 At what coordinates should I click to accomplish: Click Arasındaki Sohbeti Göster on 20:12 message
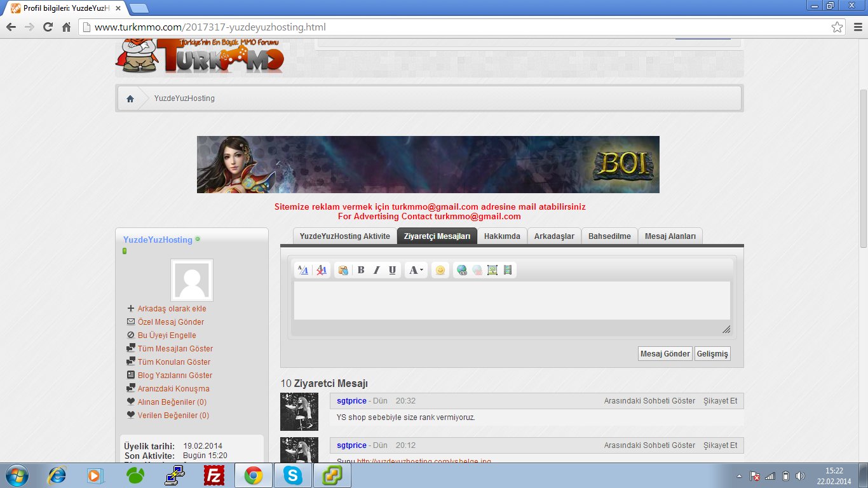(x=649, y=445)
